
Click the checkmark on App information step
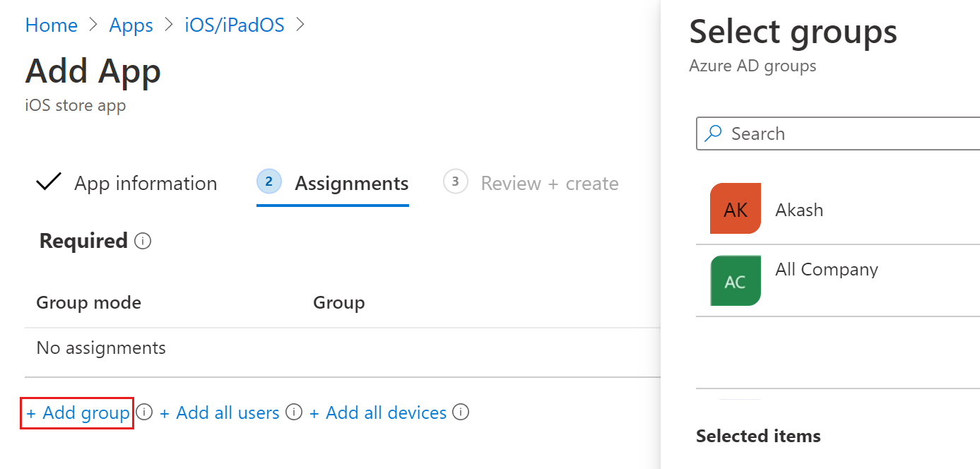point(48,182)
